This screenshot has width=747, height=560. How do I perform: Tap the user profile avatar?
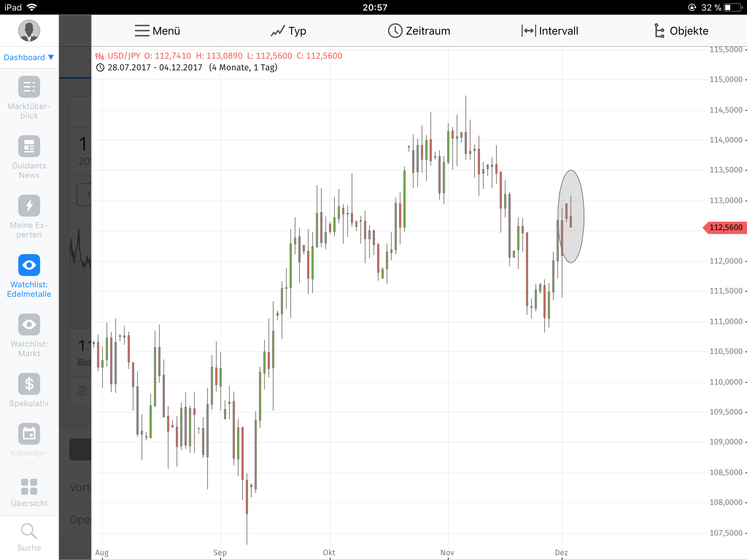point(29,31)
